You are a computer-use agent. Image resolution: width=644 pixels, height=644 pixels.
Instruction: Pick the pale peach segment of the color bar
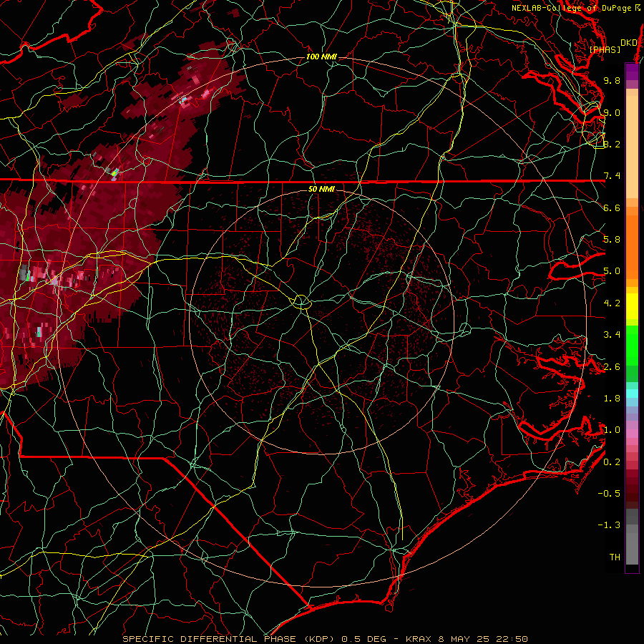[x=632, y=147]
